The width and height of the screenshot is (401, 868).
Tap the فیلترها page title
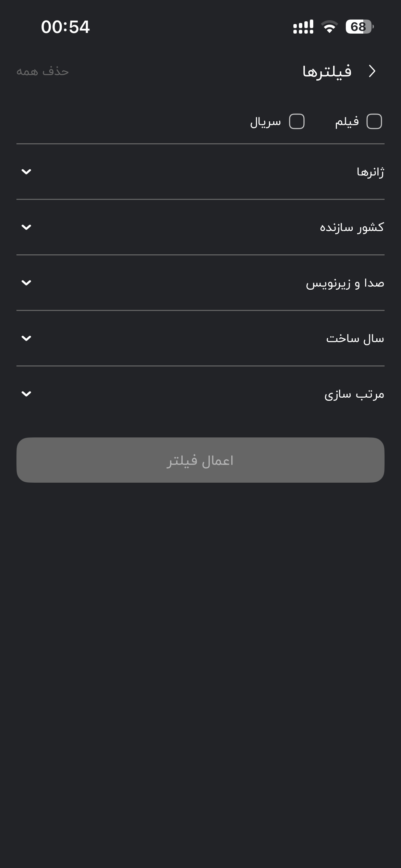pos(327,71)
